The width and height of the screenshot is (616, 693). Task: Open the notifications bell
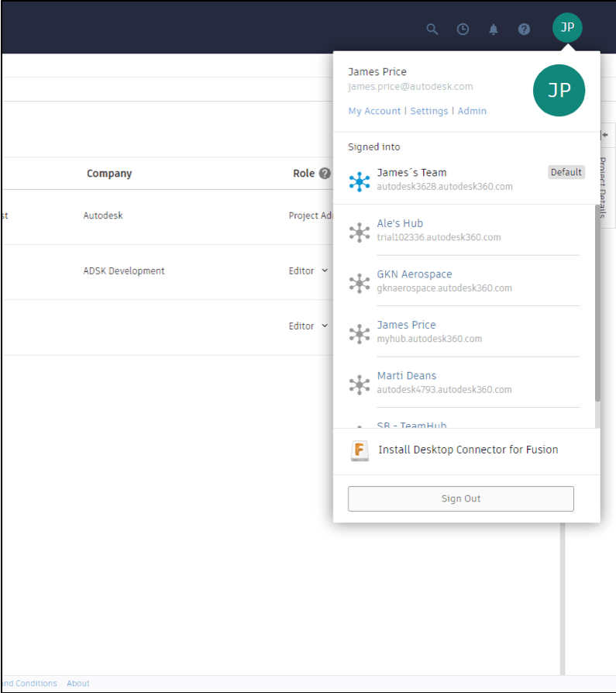coord(494,29)
